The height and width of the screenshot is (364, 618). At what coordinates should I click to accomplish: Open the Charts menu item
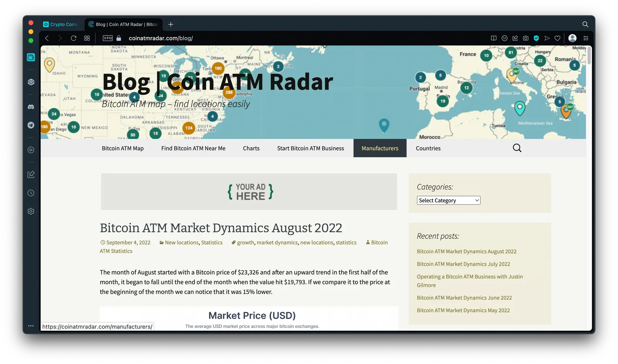pyautogui.click(x=251, y=148)
